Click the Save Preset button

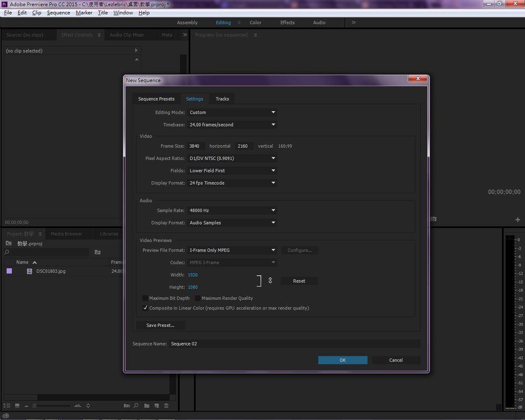click(x=160, y=325)
